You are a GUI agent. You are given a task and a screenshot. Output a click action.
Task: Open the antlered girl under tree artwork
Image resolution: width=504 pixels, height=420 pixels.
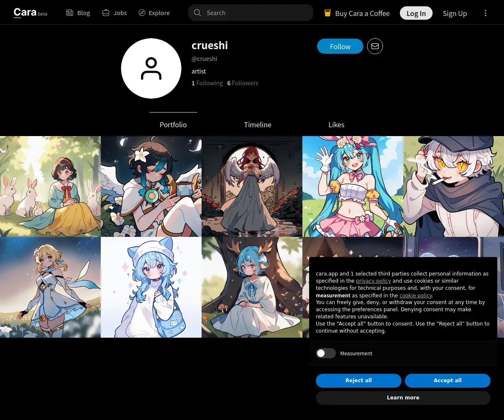click(252, 287)
